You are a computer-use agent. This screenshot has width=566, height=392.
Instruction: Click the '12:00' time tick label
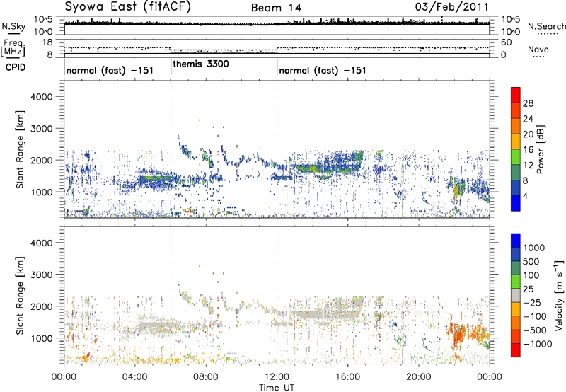(277, 377)
